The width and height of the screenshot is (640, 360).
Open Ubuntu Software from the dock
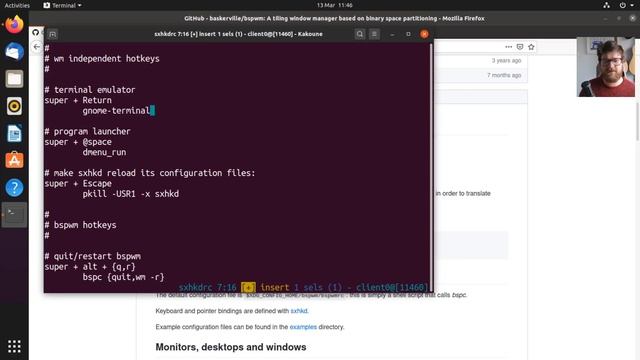pyautogui.click(x=14, y=160)
